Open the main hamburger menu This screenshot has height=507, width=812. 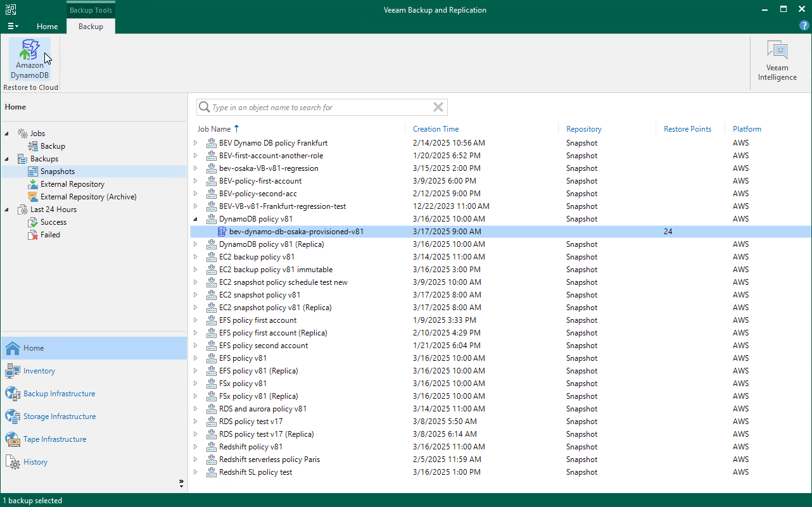click(13, 26)
